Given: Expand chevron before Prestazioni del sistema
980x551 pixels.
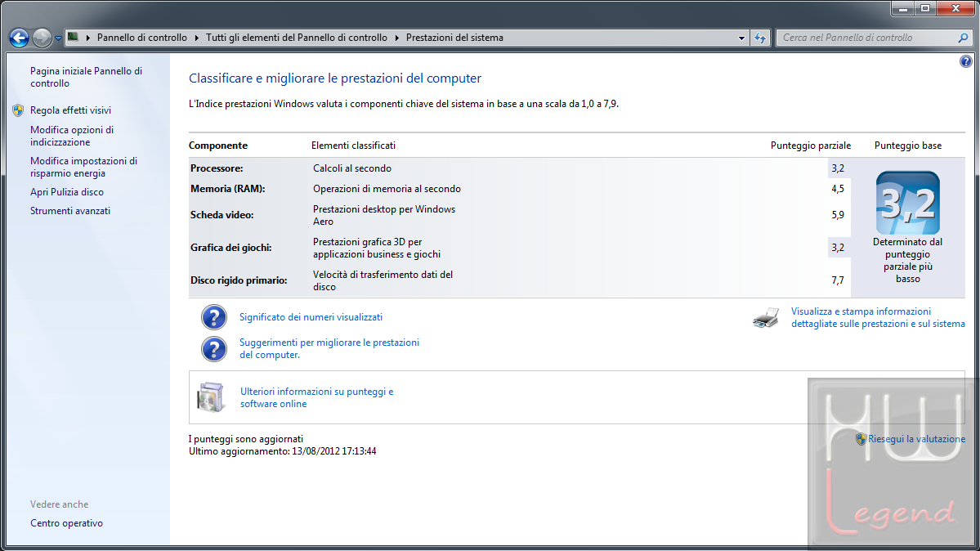Looking at the screenshot, I should click(x=397, y=38).
